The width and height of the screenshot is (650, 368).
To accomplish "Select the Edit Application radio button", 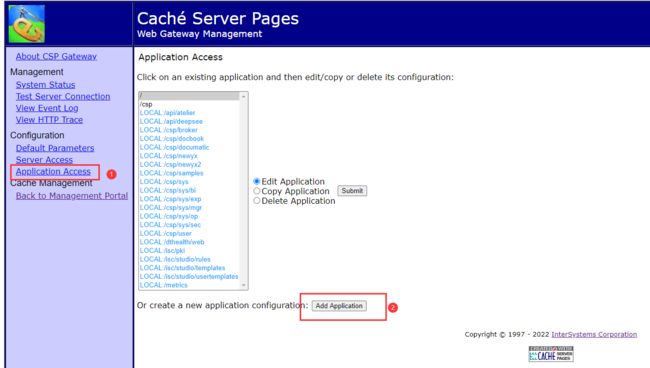I will pos(257,181).
